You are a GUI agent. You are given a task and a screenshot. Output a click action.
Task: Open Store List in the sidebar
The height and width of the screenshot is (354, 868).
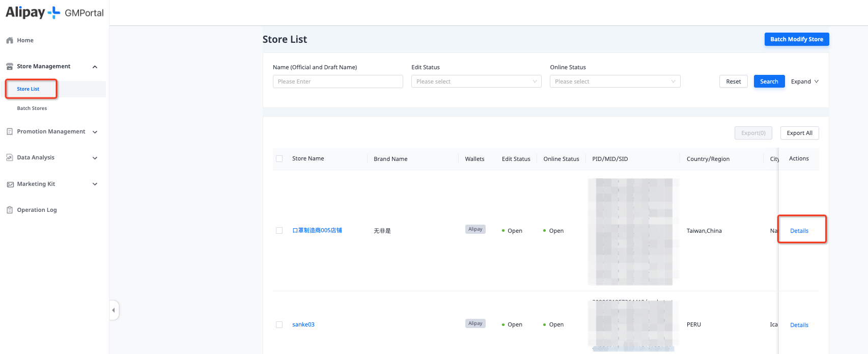[28, 89]
